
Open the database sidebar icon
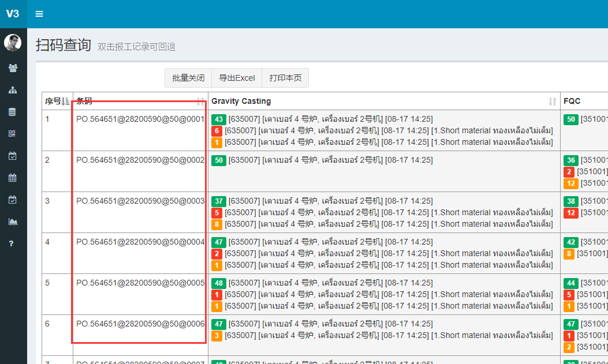13,112
